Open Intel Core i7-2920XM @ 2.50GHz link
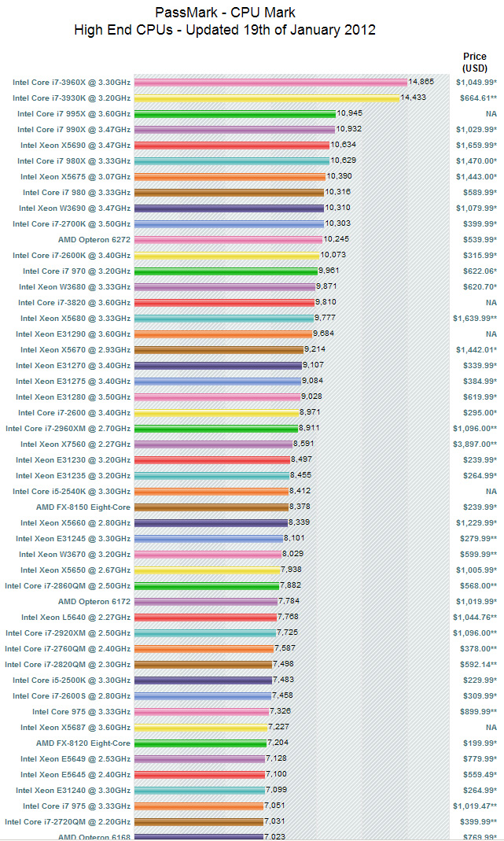 click(68, 633)
